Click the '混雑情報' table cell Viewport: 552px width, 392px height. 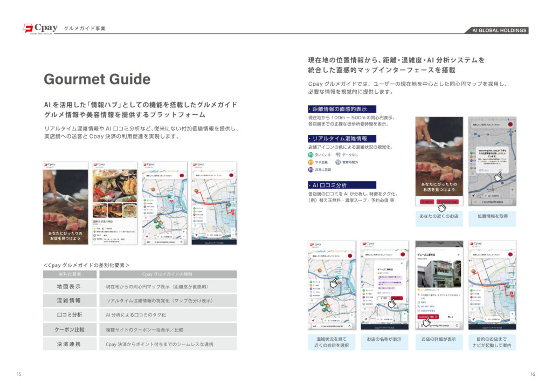70,300
